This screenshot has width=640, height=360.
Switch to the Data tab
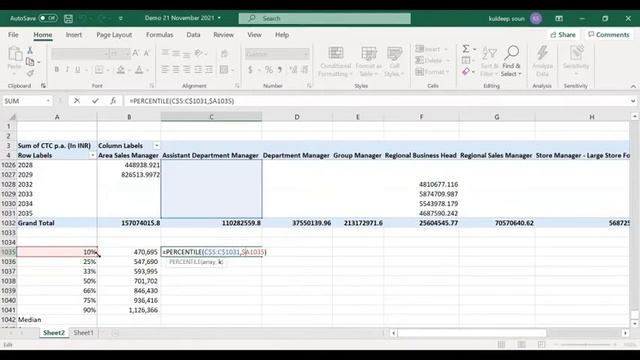193,35
